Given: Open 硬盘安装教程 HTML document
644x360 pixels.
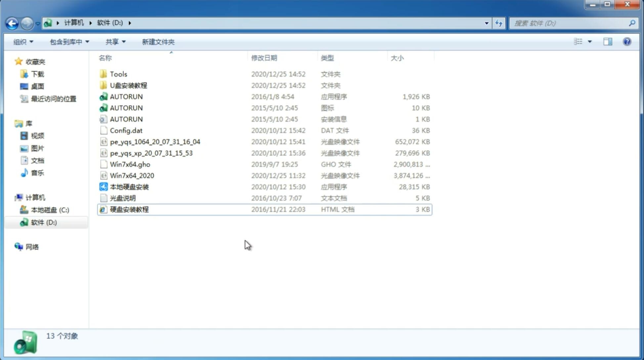Looking at the screenshot, I should pyautogui.click(x=129, y=209).
